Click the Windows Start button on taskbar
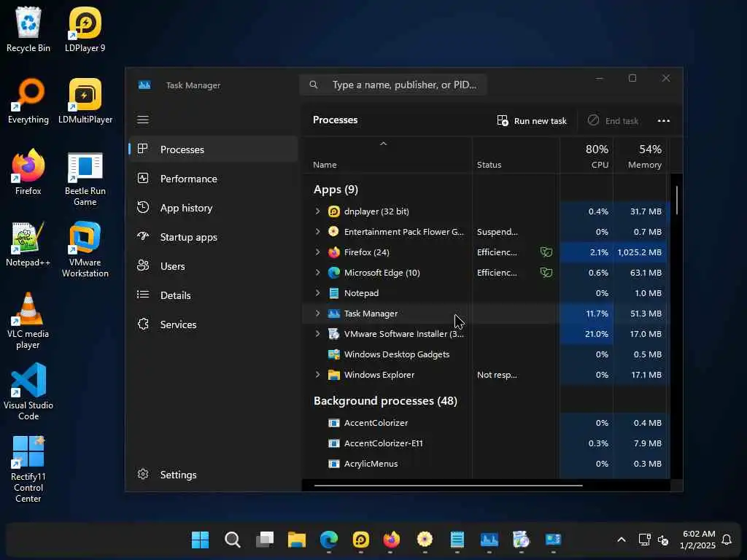The width and height of the screenshot is (747, 560). pyautogui.click(x=200, y=540)
